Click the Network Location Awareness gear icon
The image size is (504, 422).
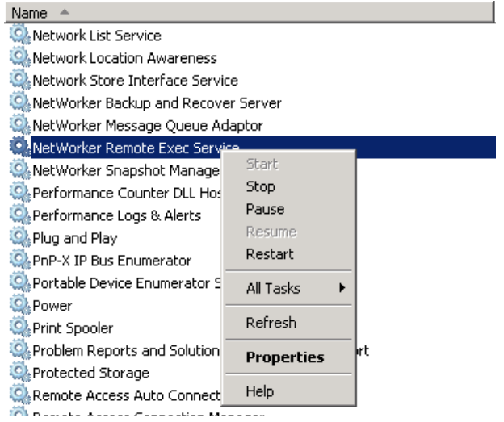coord(20,57)
